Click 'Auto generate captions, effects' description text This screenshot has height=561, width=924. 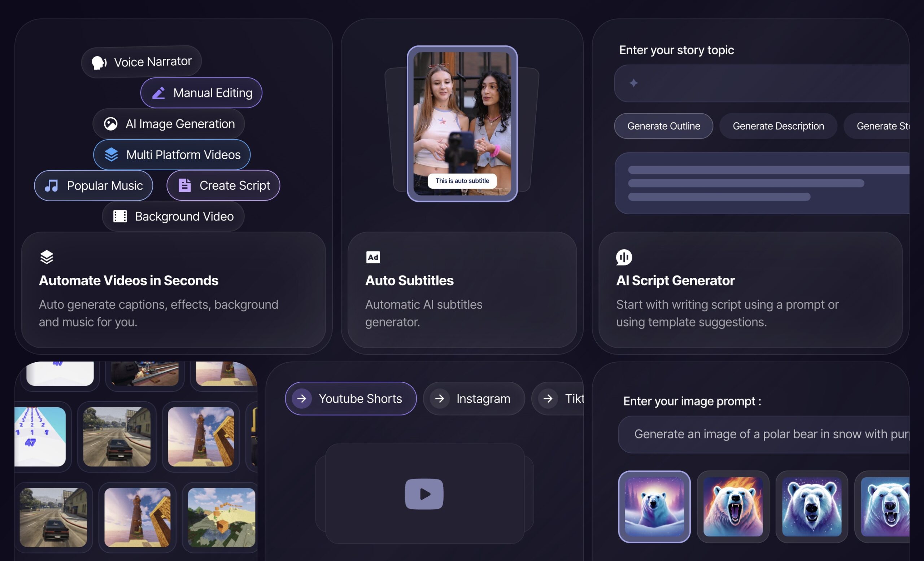158,313
